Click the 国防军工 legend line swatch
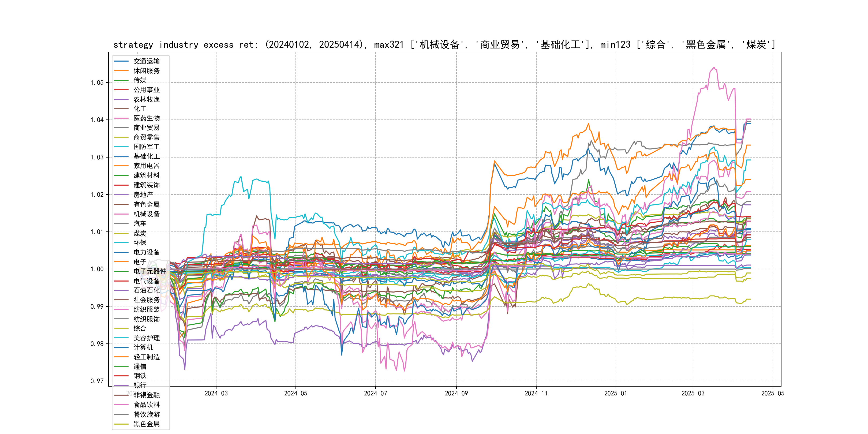Image resolution: width=868 pixels, height=434 pixels. tap(121, 147)
